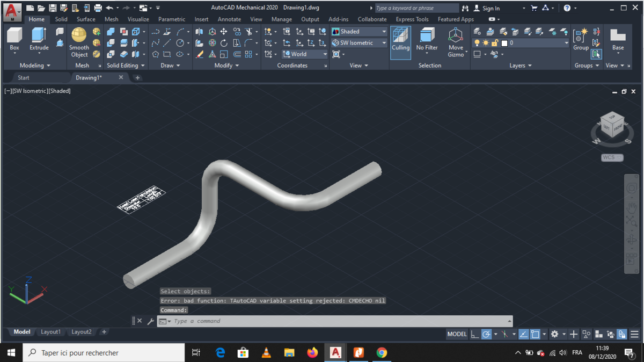The image size is (644, 362).
Task: Click the Move Gizmo icon
Action: (x=456, y=37)
